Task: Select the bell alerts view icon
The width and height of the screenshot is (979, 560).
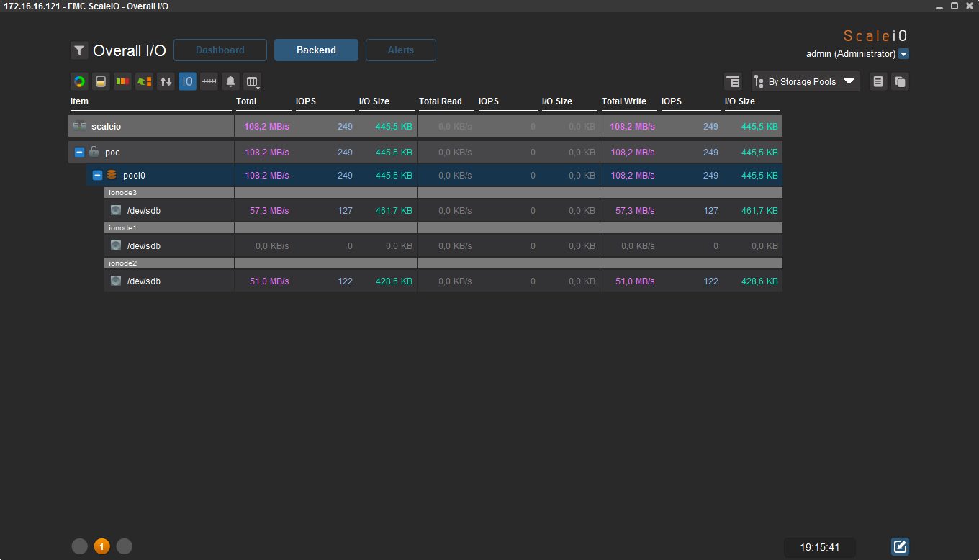Action: (x=230, y=81)
